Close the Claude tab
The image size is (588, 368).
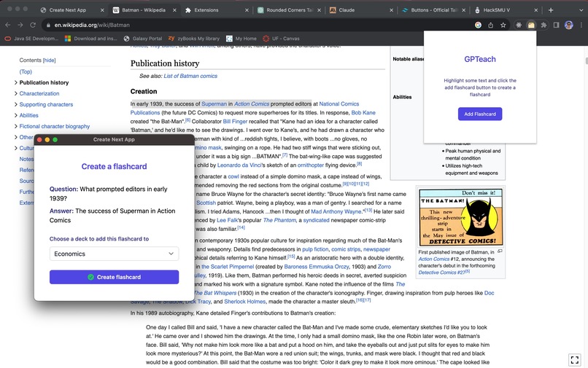point(391,10)
